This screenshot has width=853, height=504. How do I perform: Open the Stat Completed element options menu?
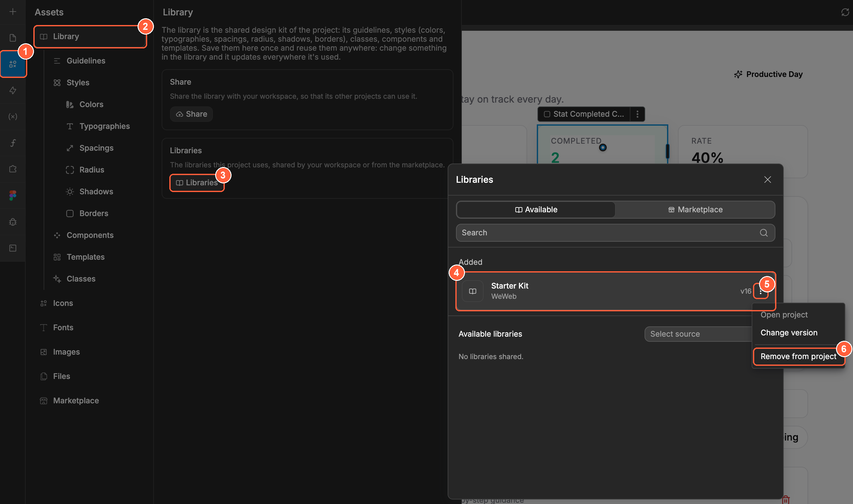pyautogui.click(x=637, y=114)
